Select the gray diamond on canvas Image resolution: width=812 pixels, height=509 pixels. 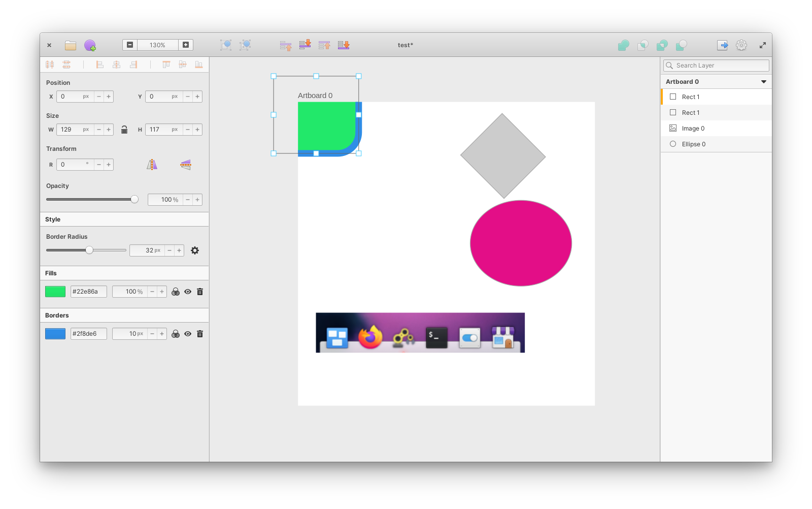pyautogui.click(x=503, y=156)
